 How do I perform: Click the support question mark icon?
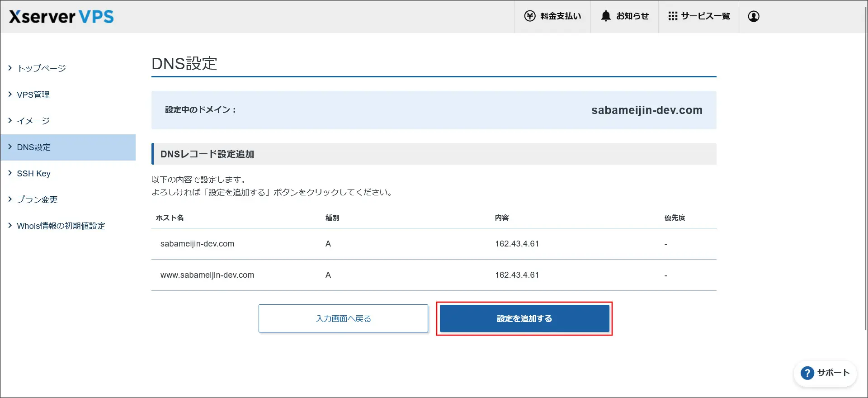(x=807, y=373)
